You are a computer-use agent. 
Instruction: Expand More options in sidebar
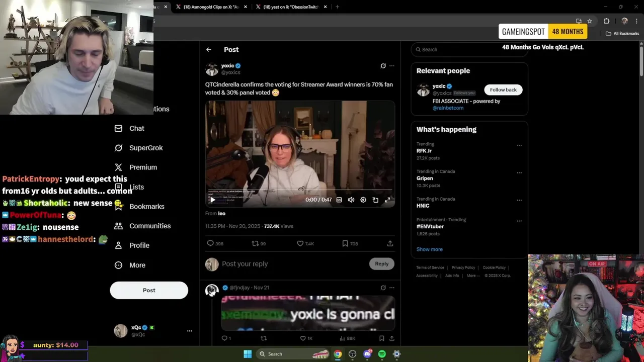130,265
